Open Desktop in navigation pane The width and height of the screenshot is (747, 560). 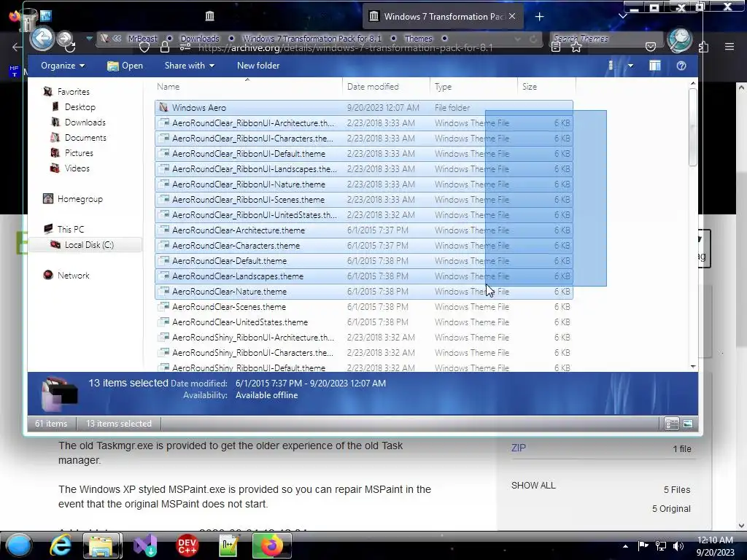pyautogui.click(x=80, y=106)
